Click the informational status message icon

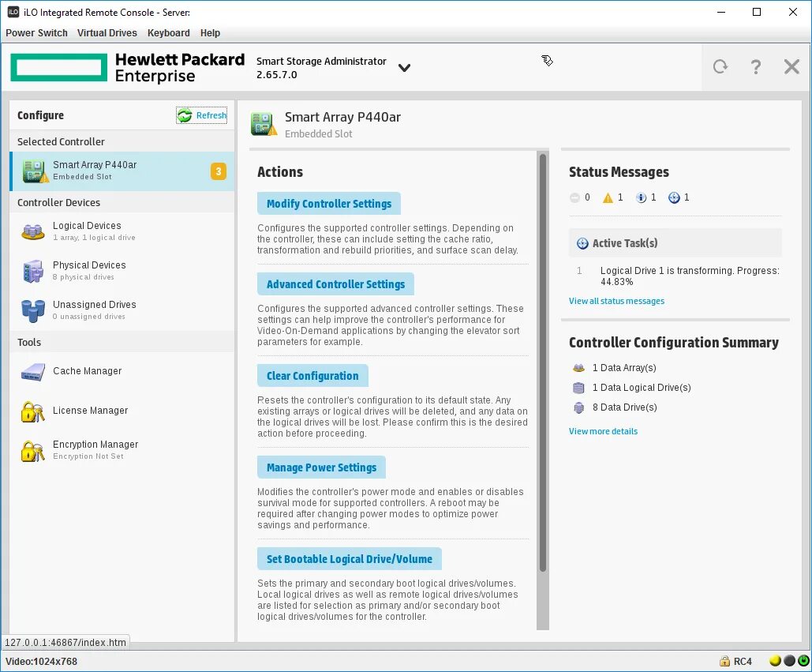tap(641, 197)
